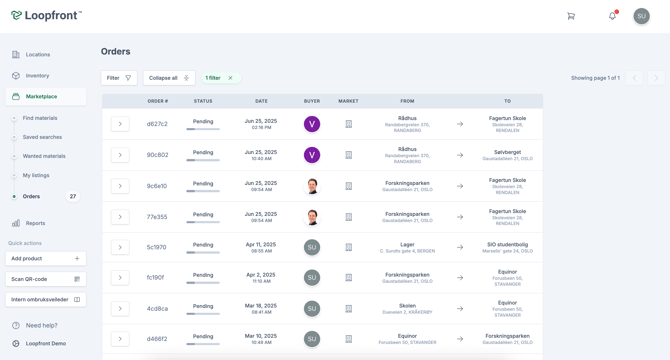Click the Pending progress bar for order fc190f
This screenshot has height=360, width=670.
pos(203,283)
